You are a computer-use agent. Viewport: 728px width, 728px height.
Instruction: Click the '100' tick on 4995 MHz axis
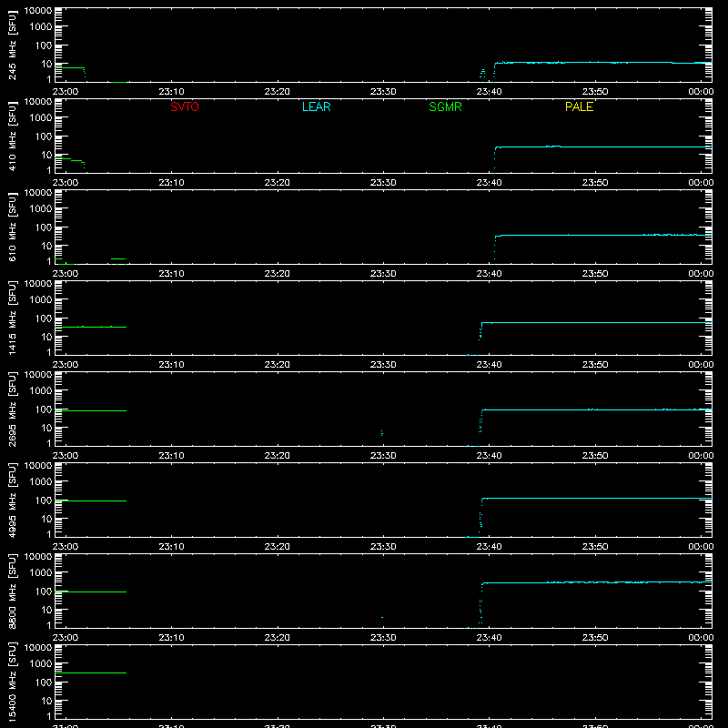(43, 500)
